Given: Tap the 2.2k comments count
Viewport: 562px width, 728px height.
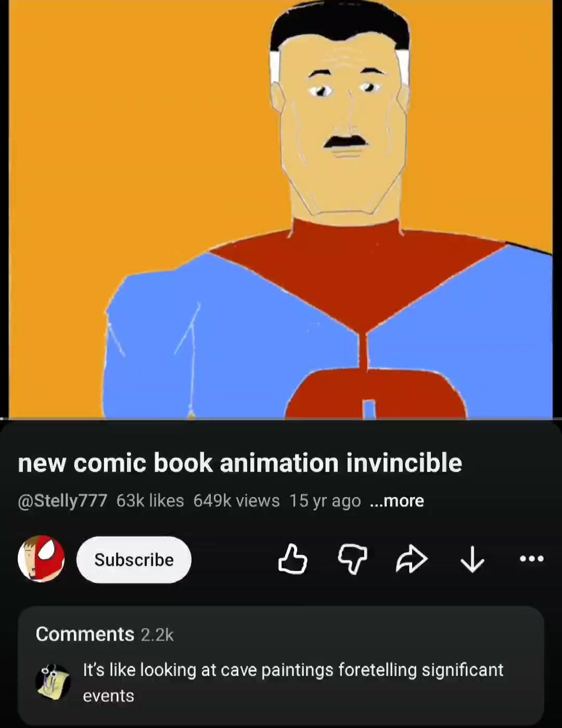Looking at the screenshot, I should [x=157, y=635].
